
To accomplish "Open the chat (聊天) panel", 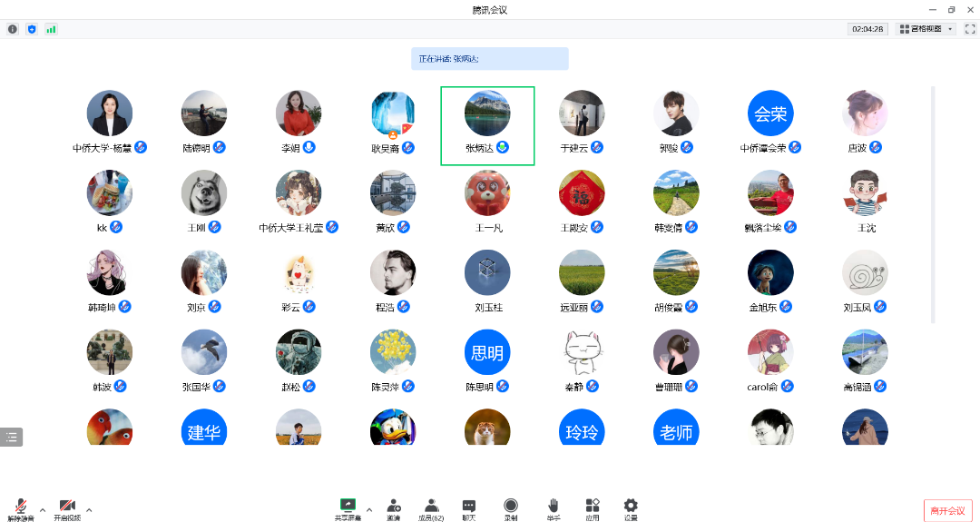I will 468,507.
